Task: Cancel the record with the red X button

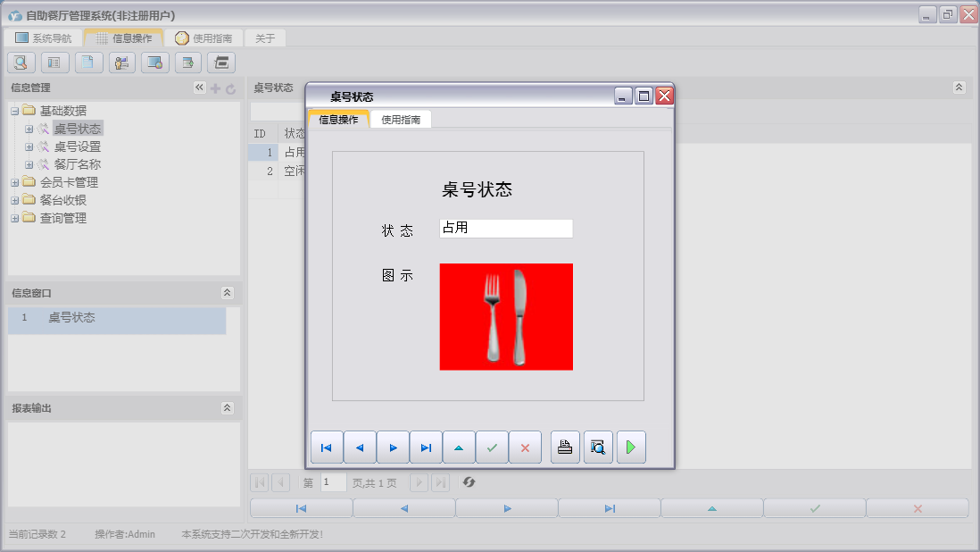Action: click(525, 447)
